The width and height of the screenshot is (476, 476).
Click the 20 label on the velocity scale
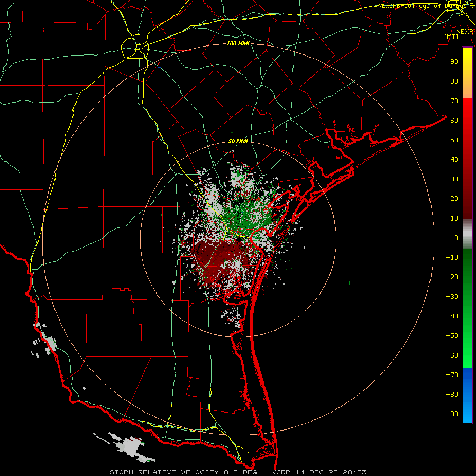(x=454, y=198)
